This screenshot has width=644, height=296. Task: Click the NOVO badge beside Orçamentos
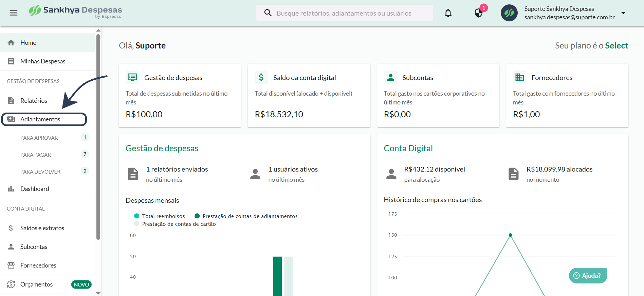click(x=81, y=284)
